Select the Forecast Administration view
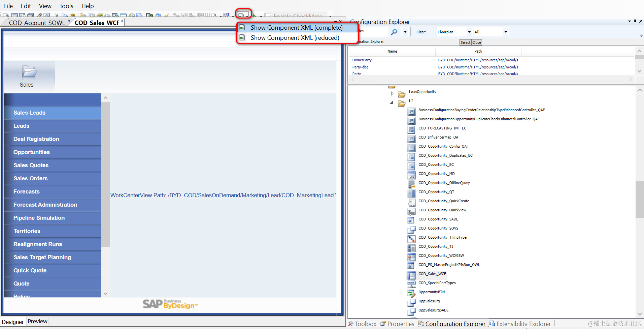This screenshot has width=644, height=329. click(x=53, y=205)
